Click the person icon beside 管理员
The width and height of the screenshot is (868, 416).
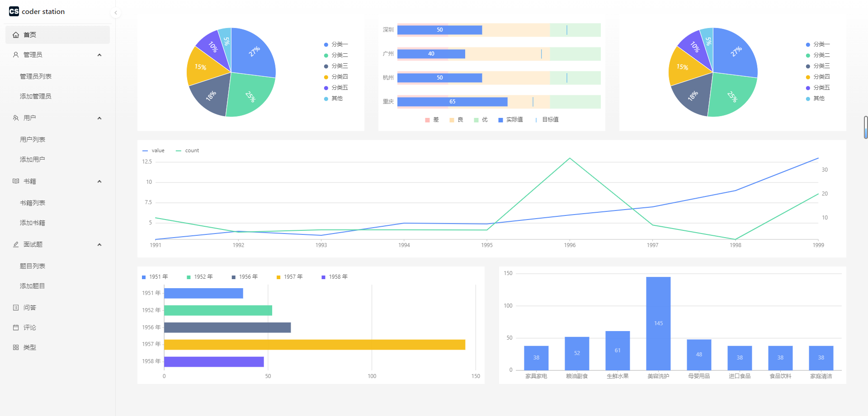[16, 55]
